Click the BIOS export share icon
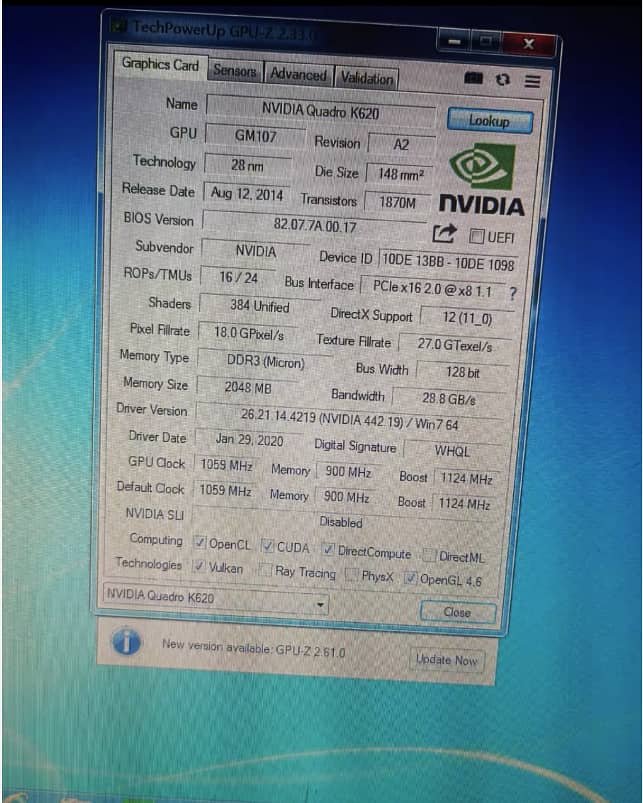Image resolution: width=643 pixels, height=803 pixels. [444, 234]
